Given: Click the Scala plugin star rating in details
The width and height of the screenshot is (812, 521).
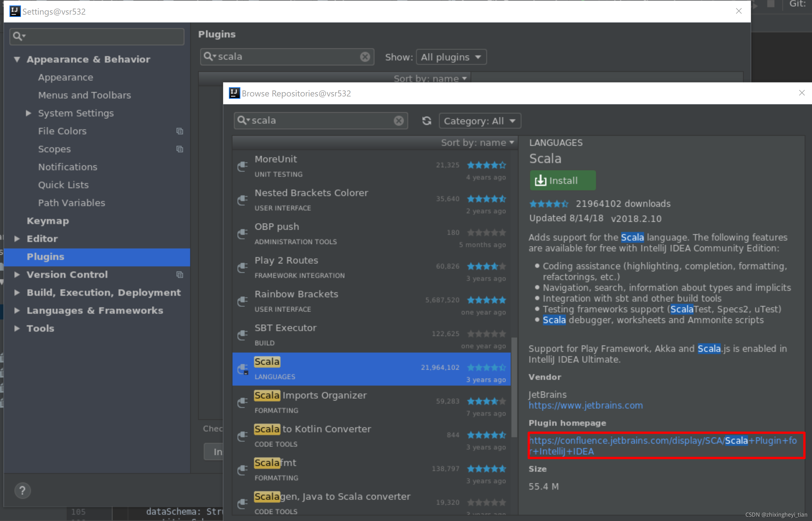Looking at the screenshot, I should click(x=549, y=204).
